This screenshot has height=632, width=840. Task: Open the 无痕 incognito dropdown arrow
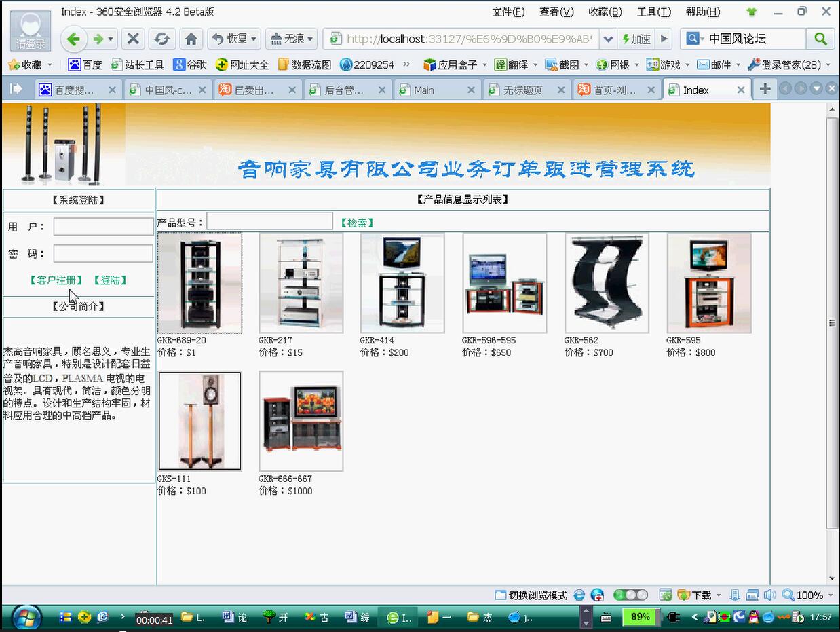(311, 39)
